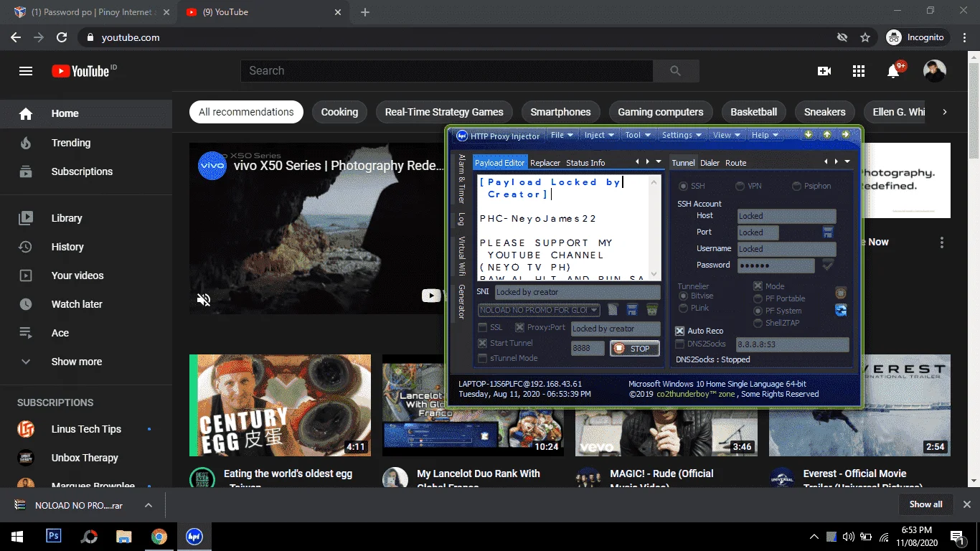The height and width of the screenshot is (551, 980).
Task: Open the Settings menu dropdown
Action: click(682, 135)
